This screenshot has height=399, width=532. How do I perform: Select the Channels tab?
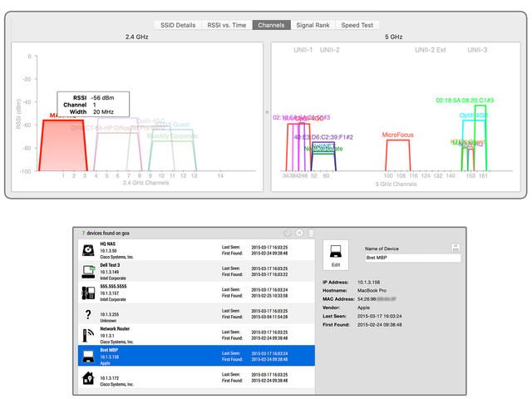271,25
